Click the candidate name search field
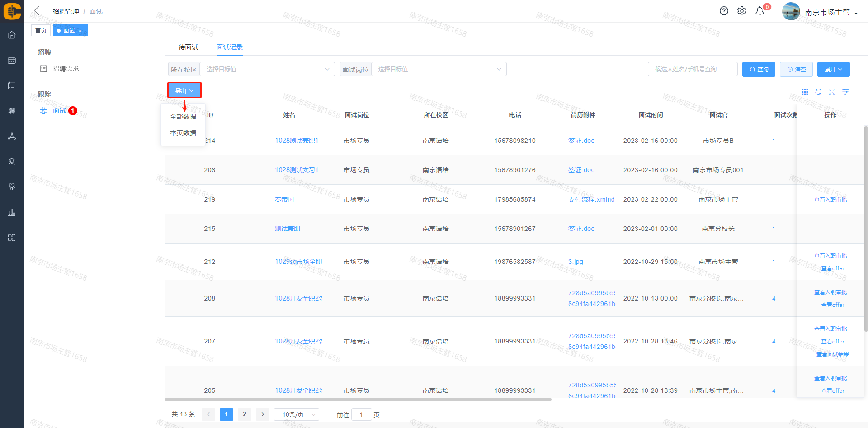Screen dimensions: 868x428 pyautogui.click(x=692, y=69)
